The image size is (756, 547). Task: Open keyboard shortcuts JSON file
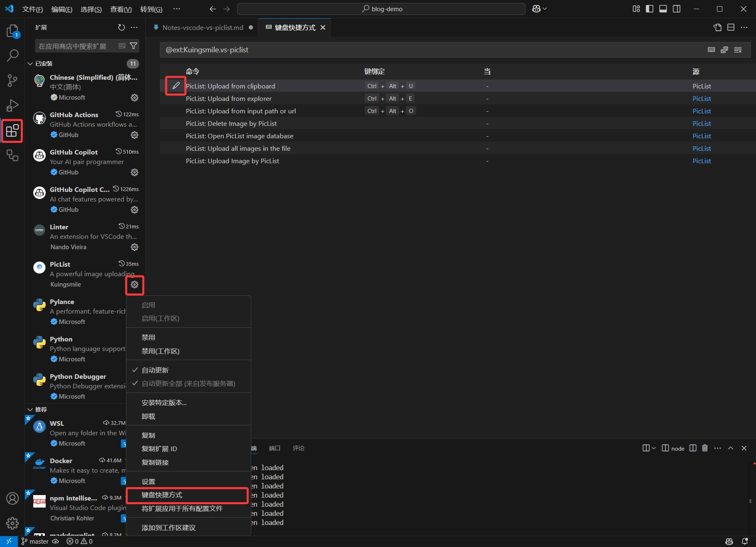tap(717, 27)
